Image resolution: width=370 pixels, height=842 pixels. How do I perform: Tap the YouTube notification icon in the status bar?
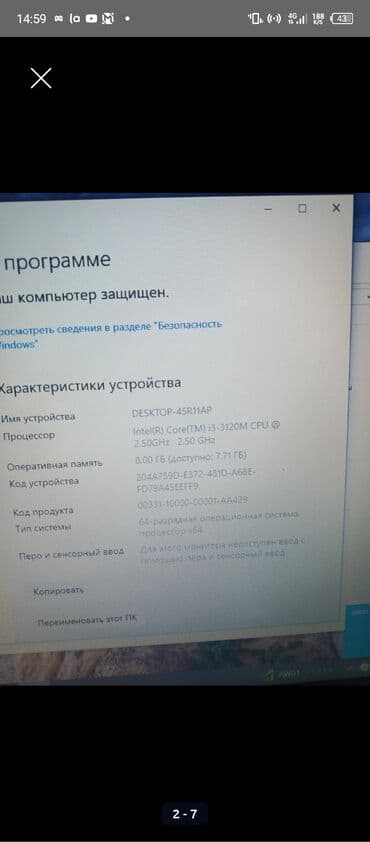pyautogui.click(x=91, y=19)
